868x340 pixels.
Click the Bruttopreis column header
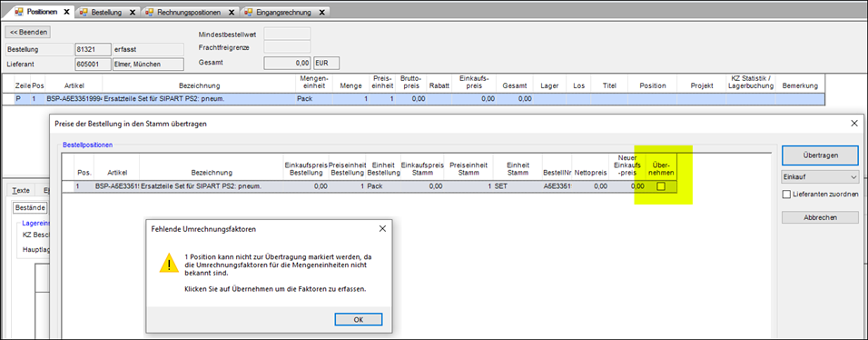(410, 82)
